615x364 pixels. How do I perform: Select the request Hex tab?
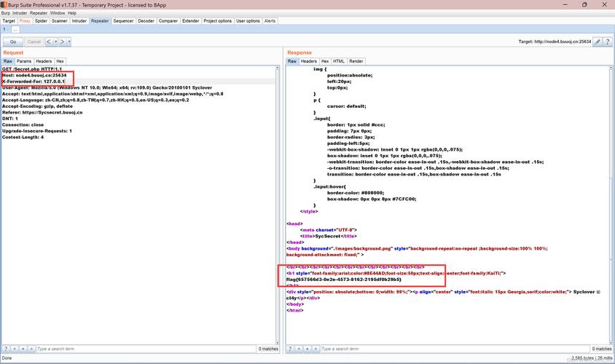pyautogui.click(x=60, y=61)
